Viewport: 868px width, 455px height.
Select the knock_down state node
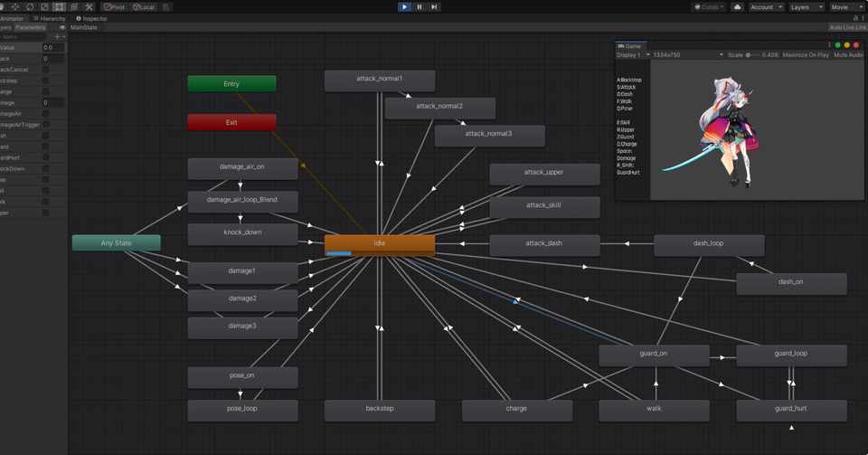(243, 234)
